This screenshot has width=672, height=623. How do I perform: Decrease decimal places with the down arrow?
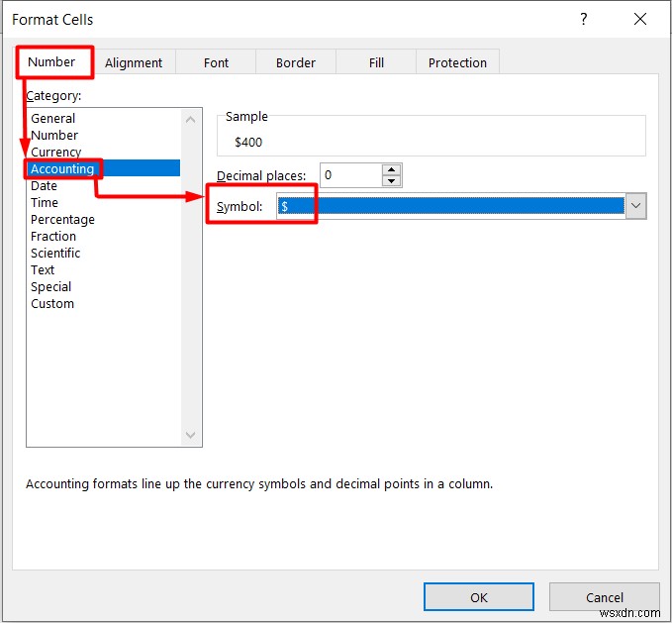(391, 180)
